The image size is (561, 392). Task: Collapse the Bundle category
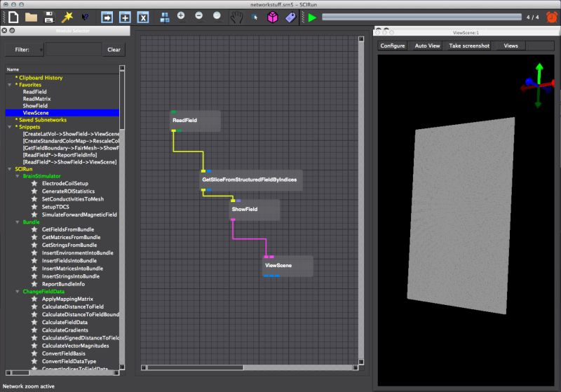[x=17, y=222]
